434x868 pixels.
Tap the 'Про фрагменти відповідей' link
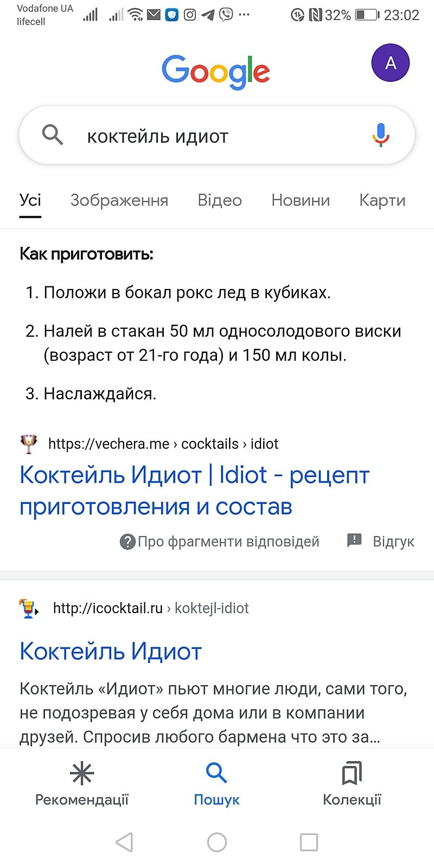click(228, 541)
